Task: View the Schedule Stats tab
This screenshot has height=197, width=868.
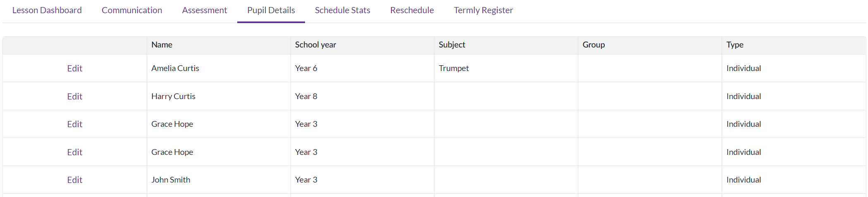Action: [343, 10]
